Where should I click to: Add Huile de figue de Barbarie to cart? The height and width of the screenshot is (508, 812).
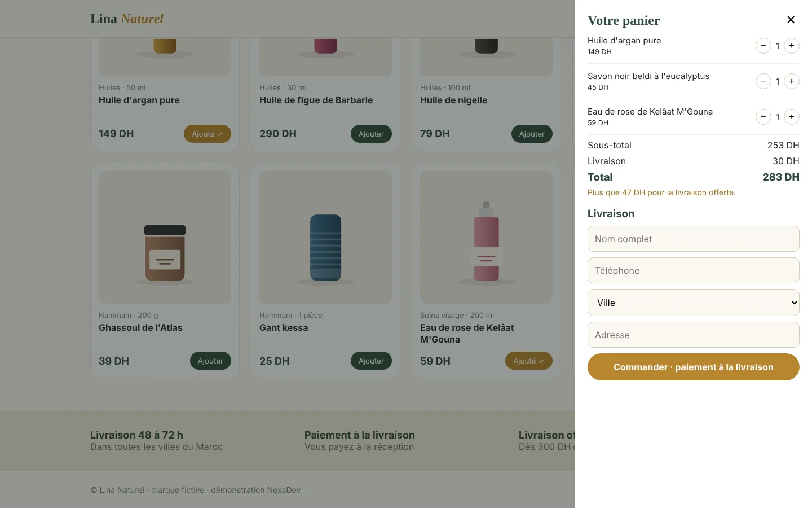pos(371,134)
